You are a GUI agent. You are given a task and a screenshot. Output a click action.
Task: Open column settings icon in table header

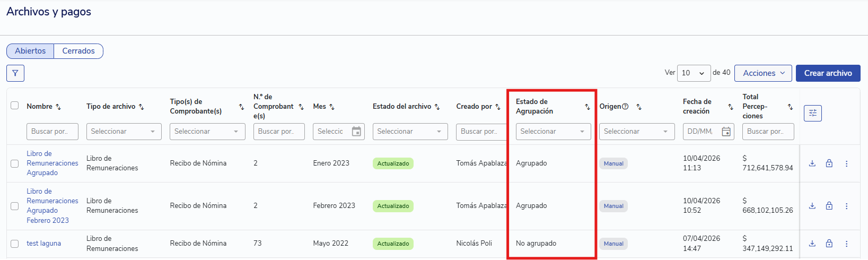812,113
